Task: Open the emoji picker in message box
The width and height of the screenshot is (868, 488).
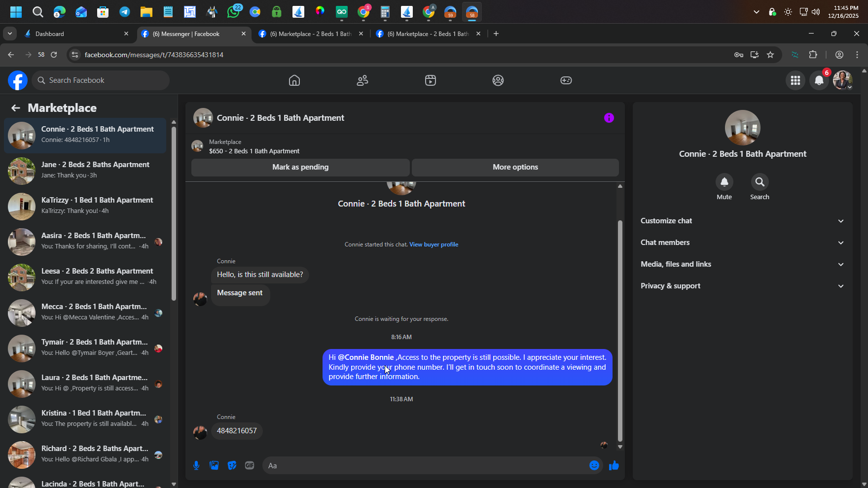Action: 594,465
